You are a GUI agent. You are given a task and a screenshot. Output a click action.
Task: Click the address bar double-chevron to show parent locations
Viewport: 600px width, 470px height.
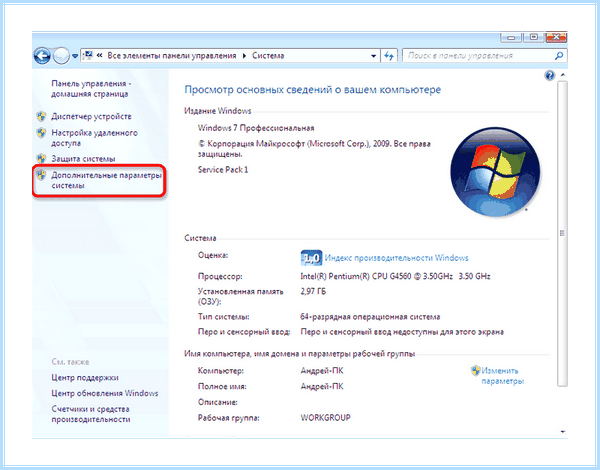(x=99, y=55)
